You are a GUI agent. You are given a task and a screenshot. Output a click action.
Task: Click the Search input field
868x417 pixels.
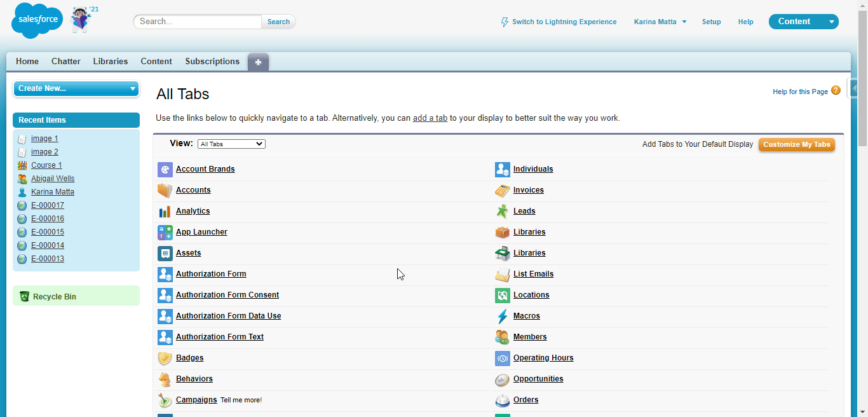(198, 22)
